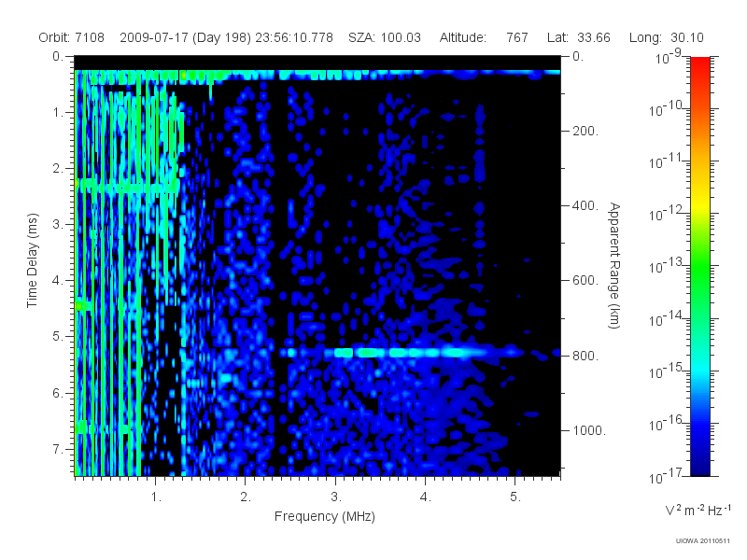This screenshot has width=747, height=560.
Task: Click the apparent range label "400."
Action: tap(585, 205)
